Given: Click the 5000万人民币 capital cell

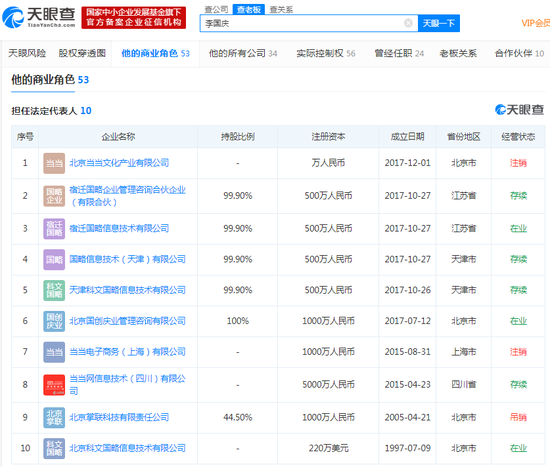Looking at the screenshot, I should (328, 385).
